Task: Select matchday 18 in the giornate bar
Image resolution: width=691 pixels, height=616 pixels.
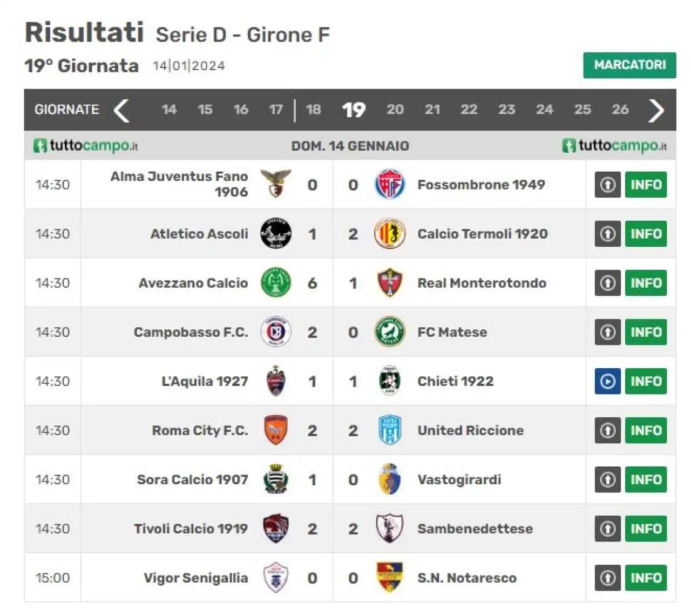Action: pos(313,110)
